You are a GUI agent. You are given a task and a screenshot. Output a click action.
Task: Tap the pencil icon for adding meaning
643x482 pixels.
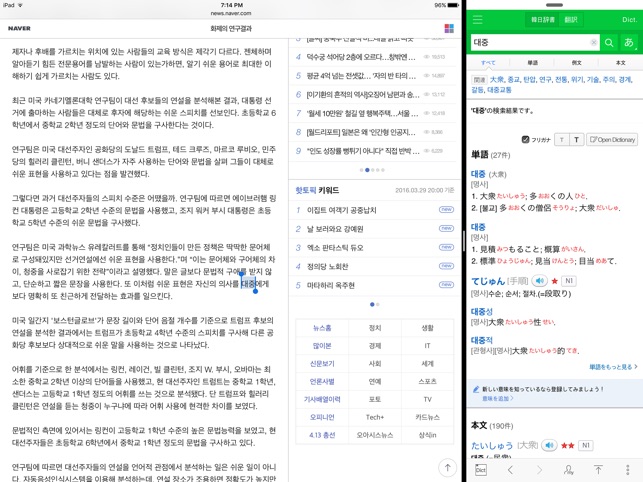(476, 389)
